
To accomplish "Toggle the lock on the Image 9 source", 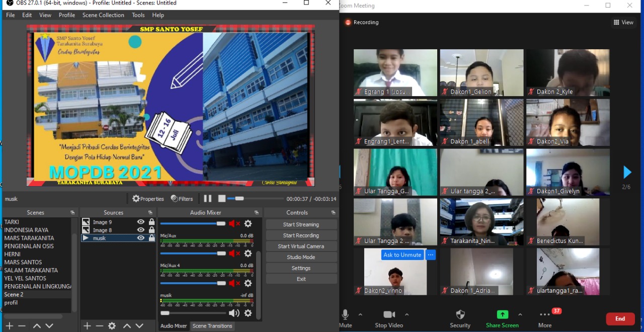I will click(151, 222).
